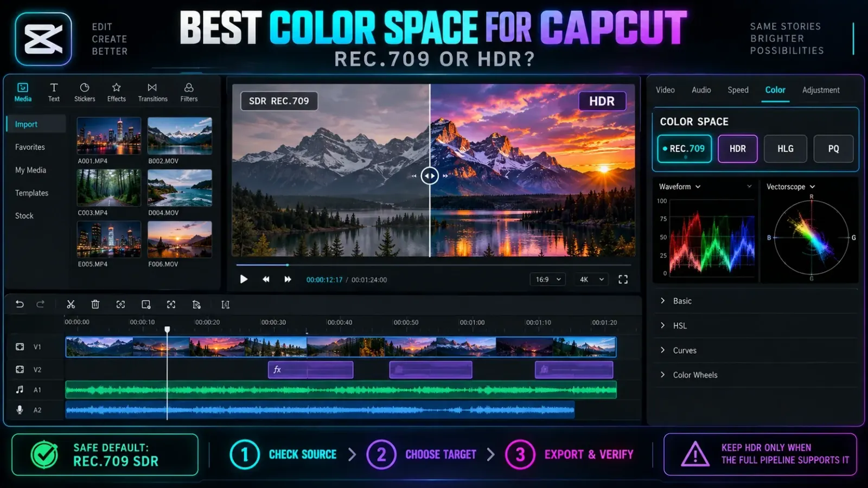Select the C003.MP4 thumbnail
Viewport: 868px width, 488px height.
(x=109, y=188)
